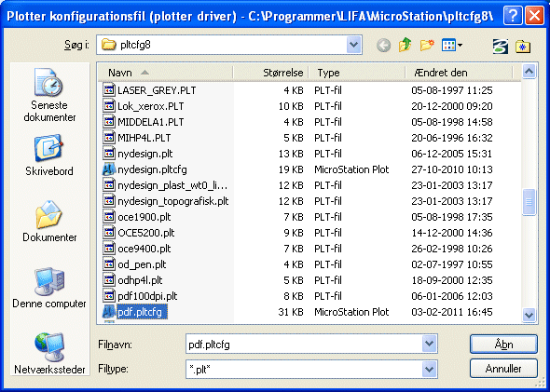Click the MicroStation history icon in toolbar
This screenshot has width=550, height=392.
click(x=501, y=46)
